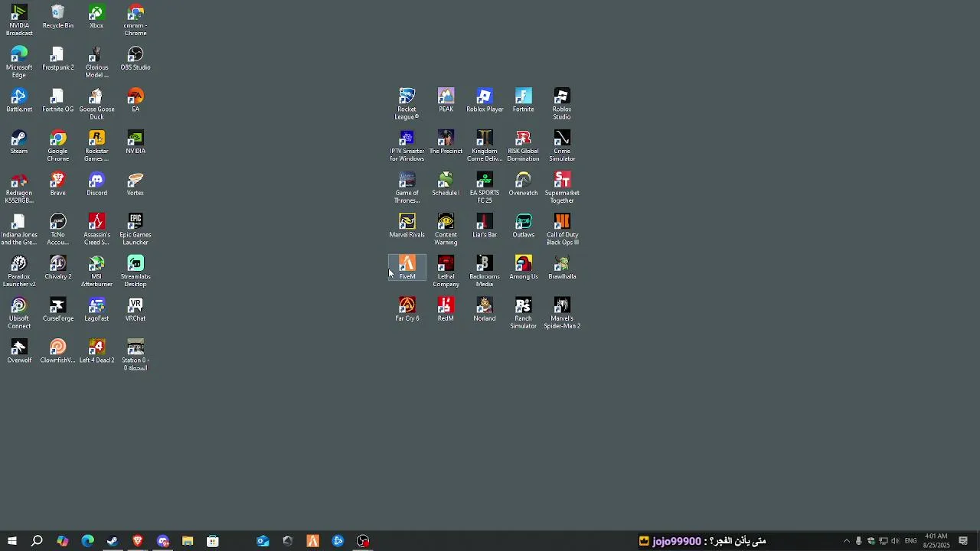Select the highlighted FiveM desktop icon
The width and height of the screenshot is (980, 551).
(x=407, y=268)
